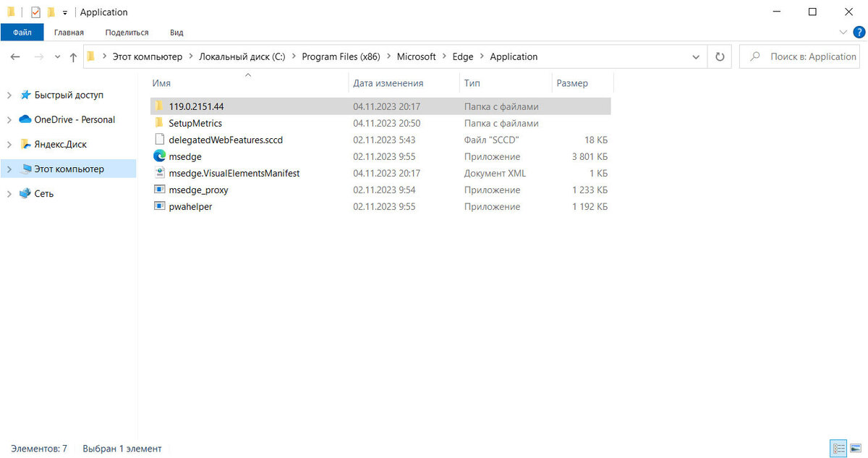This screenshot has width=868, height=458.
Task: Expand the ribbon chevron
Action: click(843, 33)
